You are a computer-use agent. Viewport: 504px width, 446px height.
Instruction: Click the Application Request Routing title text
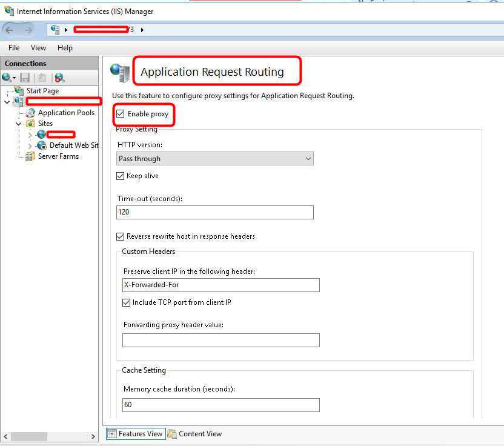212,72
